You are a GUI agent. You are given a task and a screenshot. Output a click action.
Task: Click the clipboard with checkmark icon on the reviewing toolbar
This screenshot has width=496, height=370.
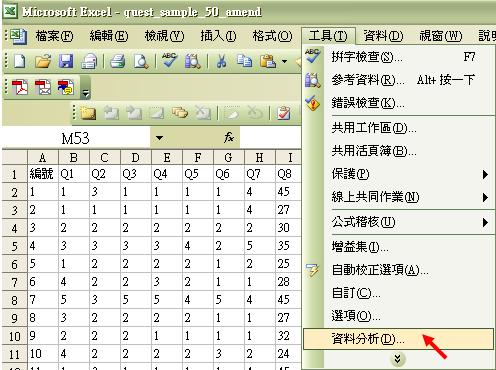pyautogui.click(x=284, y=113)
